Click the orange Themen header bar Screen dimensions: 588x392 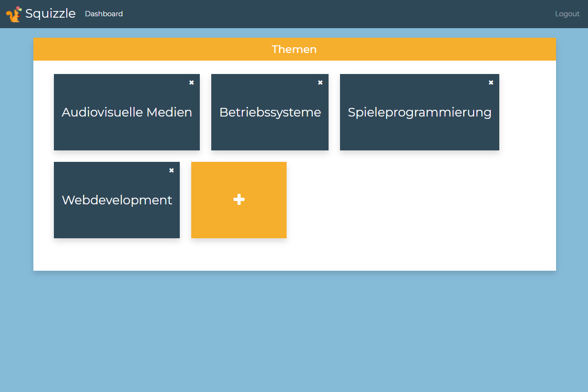295,49
